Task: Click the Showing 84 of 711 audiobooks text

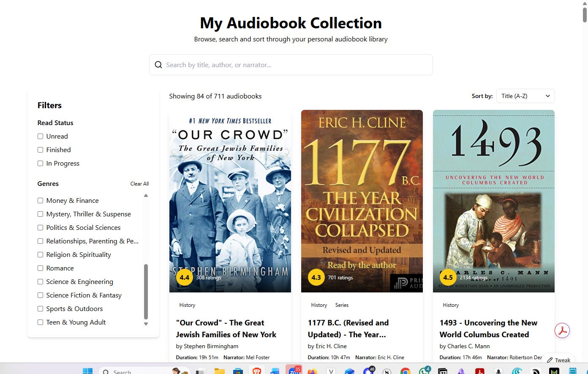Action: 215,96
